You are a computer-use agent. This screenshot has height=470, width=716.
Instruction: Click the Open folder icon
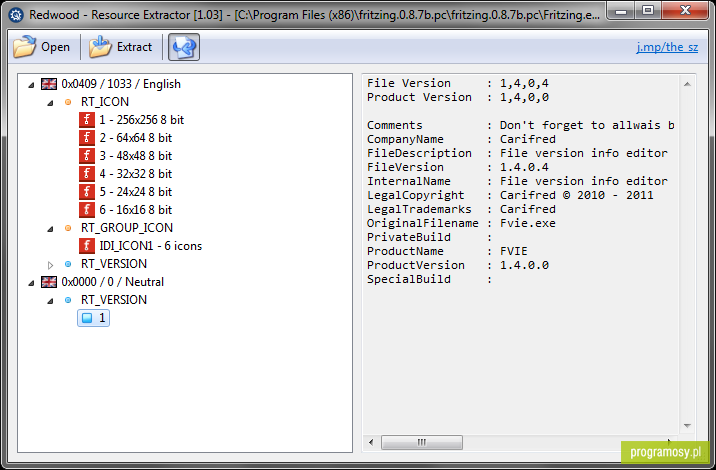pos(24,47)
